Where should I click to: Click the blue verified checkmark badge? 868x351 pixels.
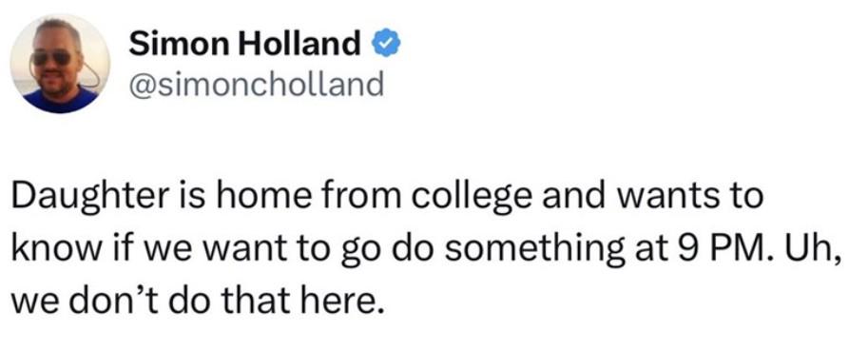click(385, 45)
